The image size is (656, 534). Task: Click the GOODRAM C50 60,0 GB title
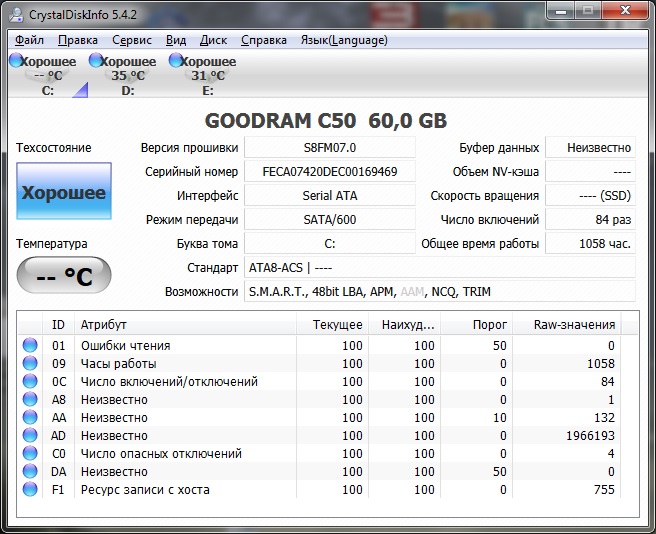point(326,121)
